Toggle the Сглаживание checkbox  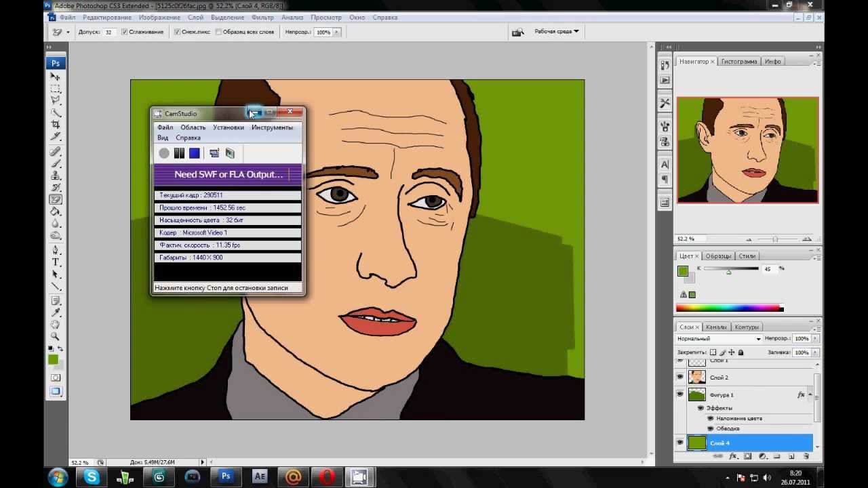coord(124,32)
